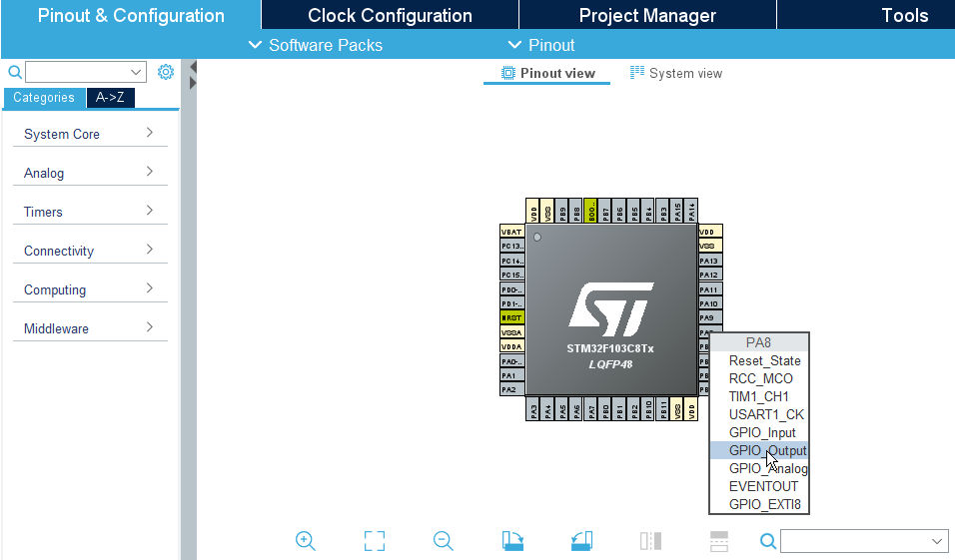This screenshot has width=955, height=560.
Task: Select the PA1 pin on the chip
Action: point(512,375)
